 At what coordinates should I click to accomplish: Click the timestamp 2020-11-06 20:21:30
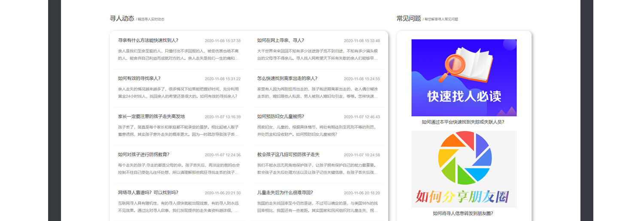point(223,193)
